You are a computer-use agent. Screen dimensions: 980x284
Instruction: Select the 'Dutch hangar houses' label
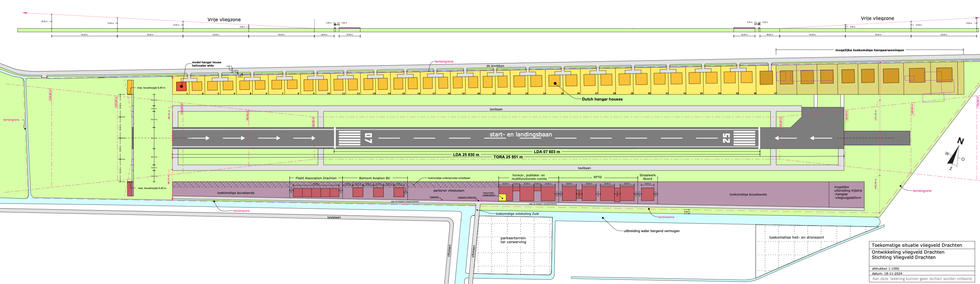pyautogui.click(x=602, y=99)
